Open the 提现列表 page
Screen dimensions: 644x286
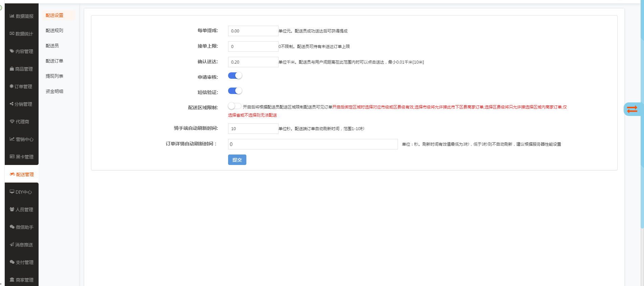[54, 76]
